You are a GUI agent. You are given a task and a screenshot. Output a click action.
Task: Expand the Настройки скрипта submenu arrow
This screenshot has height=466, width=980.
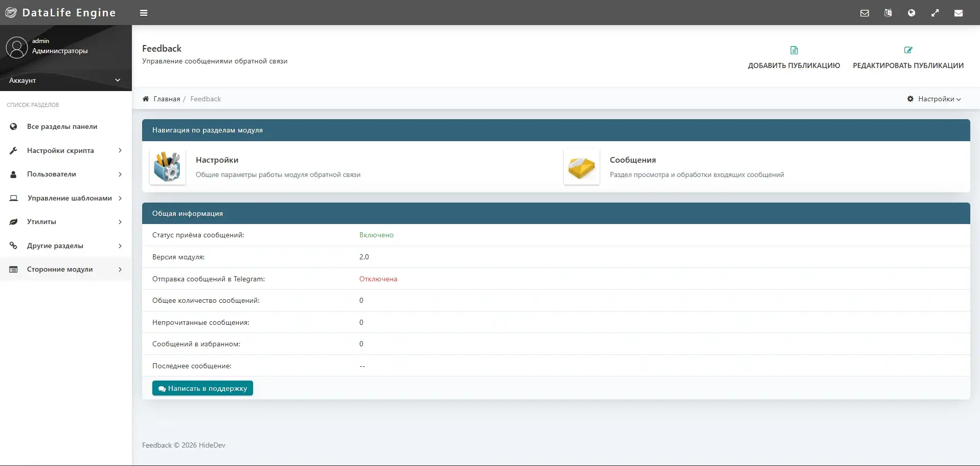[120, 150]
